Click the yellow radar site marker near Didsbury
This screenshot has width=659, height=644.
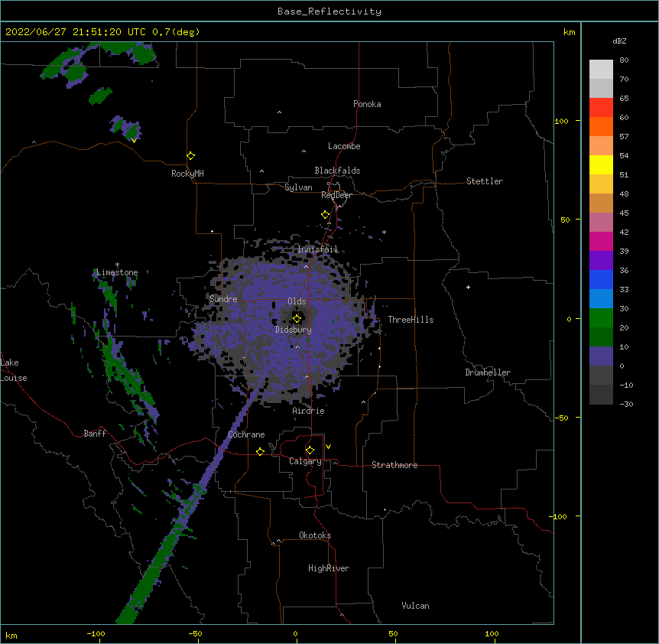point(297,318)
